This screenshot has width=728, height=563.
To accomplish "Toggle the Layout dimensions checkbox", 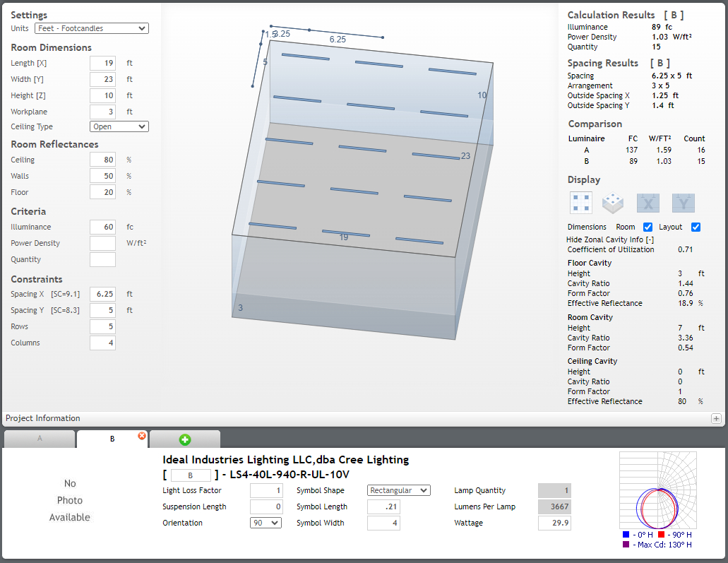I will click(x=696, y=227).
